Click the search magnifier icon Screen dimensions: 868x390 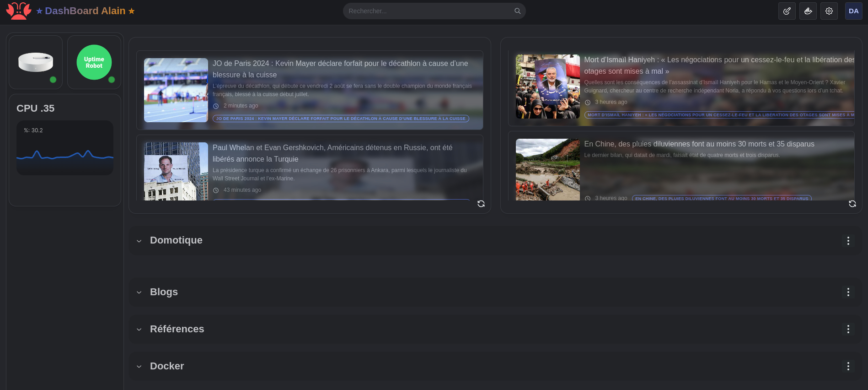517,11
